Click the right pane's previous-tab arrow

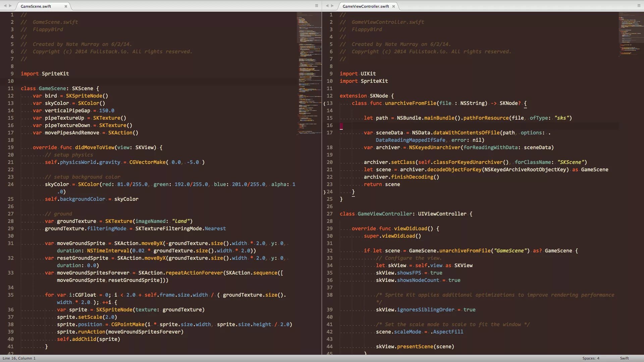(327, 6)
